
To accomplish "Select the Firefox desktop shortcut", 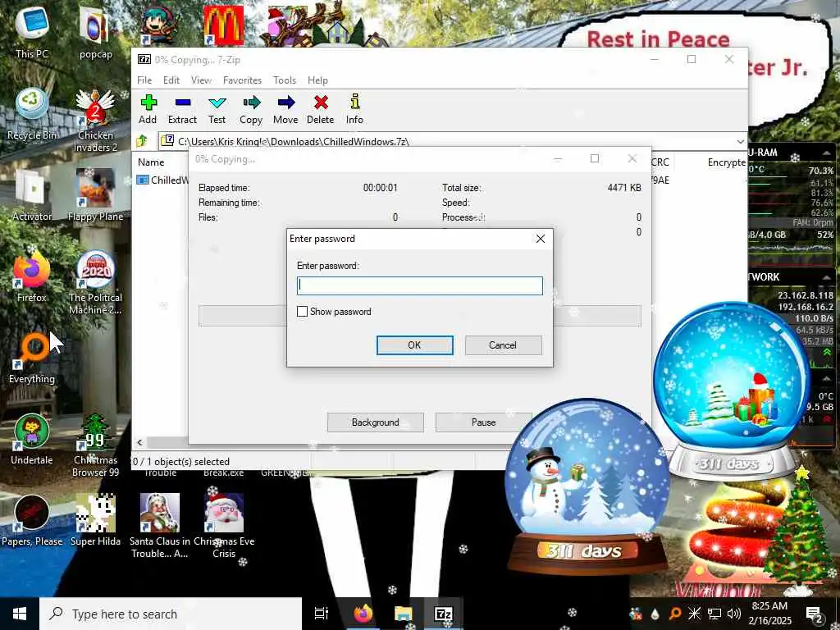I will pyautogui.click(x=32, y=276).
